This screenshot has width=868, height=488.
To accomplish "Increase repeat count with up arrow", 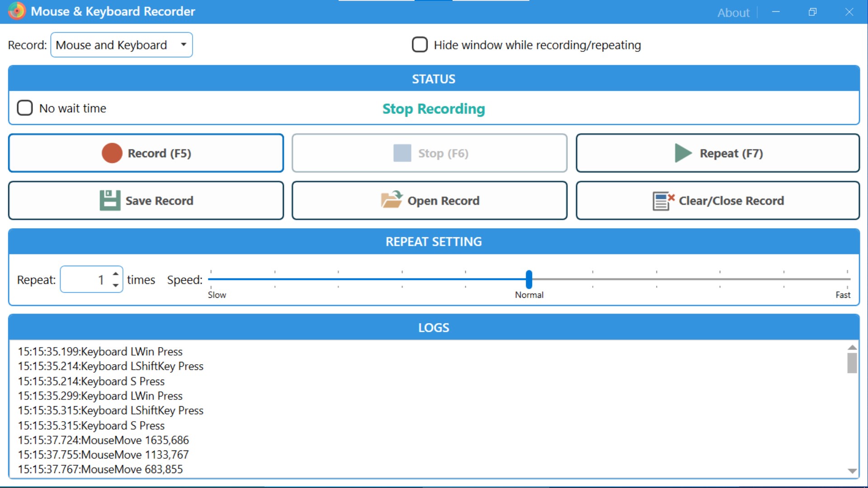I will point(116,274).
